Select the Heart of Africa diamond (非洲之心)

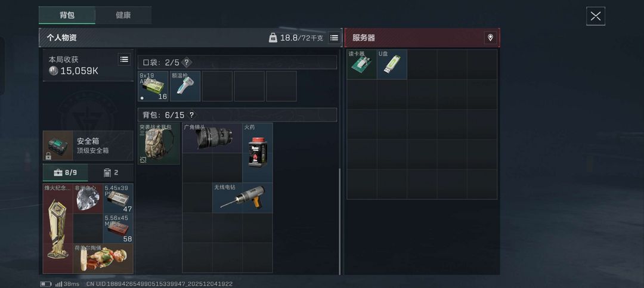click(x=88, y=199)
